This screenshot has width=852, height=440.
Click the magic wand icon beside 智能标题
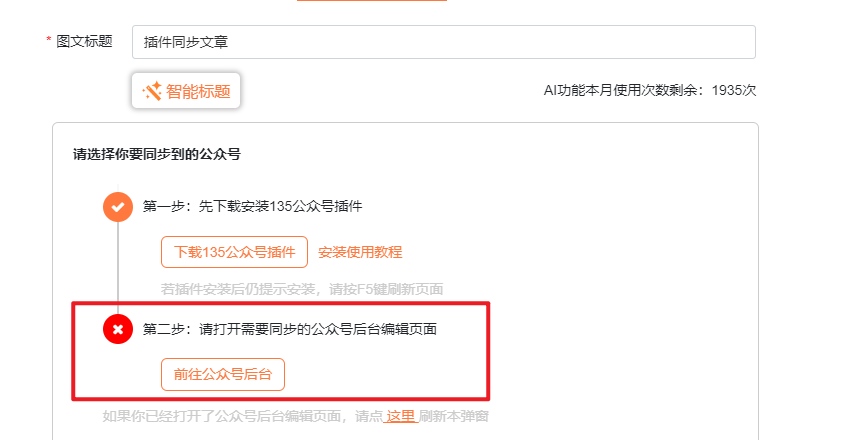tap(152, 91)
